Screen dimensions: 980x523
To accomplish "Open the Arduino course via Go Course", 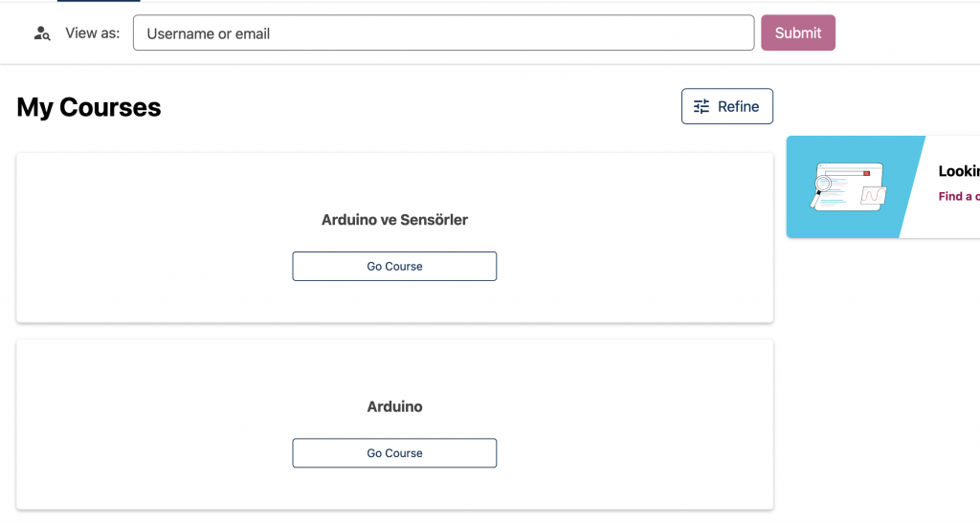I will pyautogui.click(x=394, y=453).
